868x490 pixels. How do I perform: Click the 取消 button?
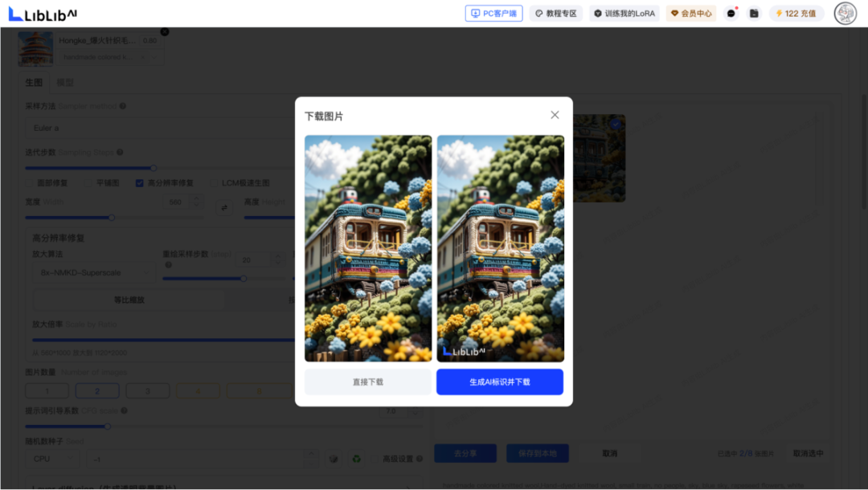[609, 454]
